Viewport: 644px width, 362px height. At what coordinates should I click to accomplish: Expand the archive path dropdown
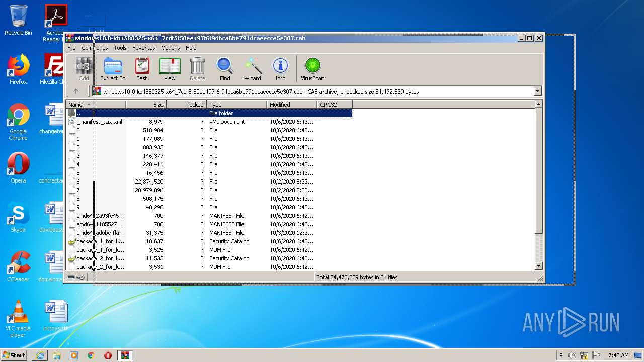(x=537, y=91)
